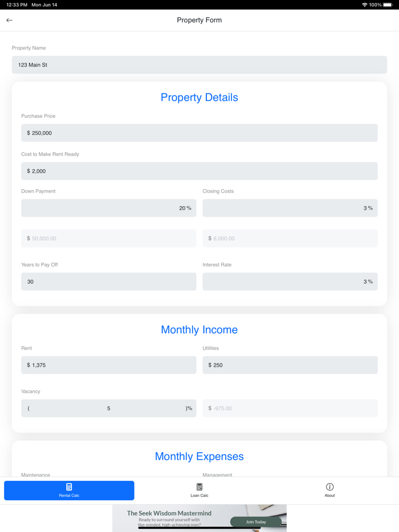Open the Seek Wisdom Mastermind ad
The image size is (399, 532).
[199, 518]
